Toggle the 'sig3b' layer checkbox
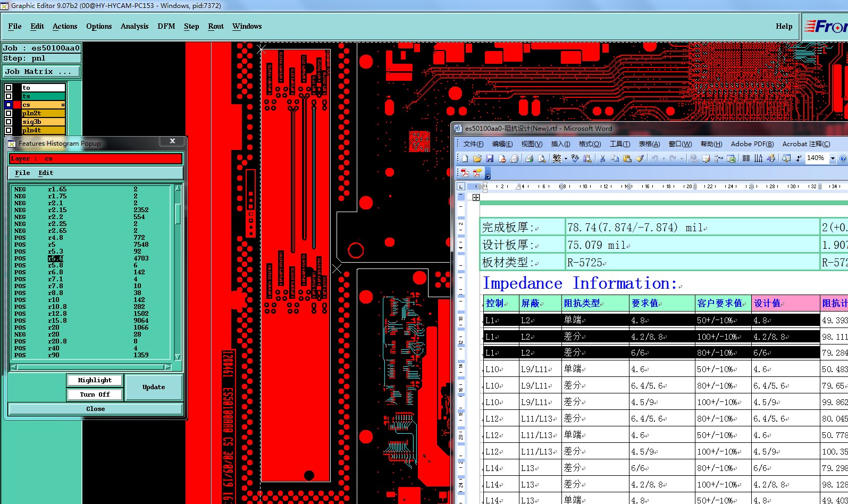848x504 pixels. pyautogui.click(x=9, y=122)
